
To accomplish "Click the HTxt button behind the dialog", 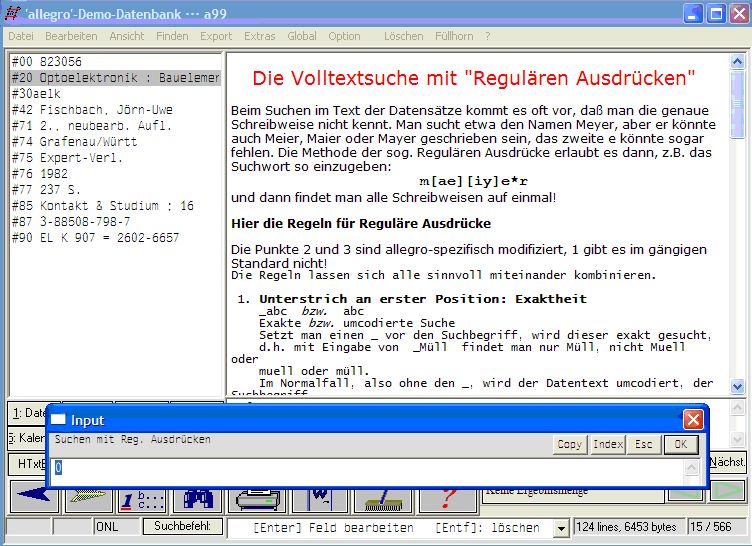I will [28, 463].
